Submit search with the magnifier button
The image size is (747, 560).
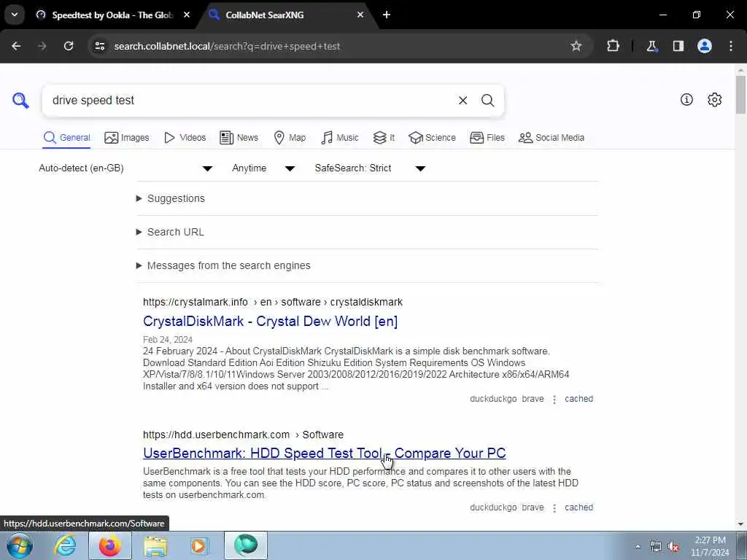pyautogui.click(x=487, y=101)
